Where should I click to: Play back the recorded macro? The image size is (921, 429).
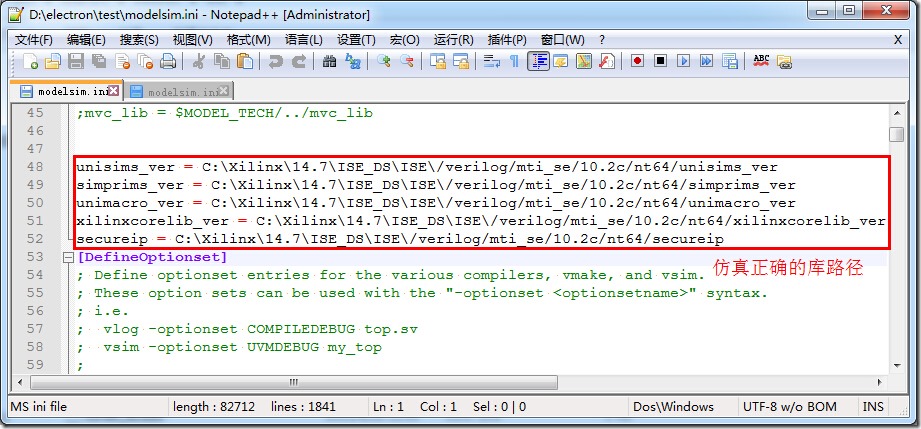pos(683,61)
